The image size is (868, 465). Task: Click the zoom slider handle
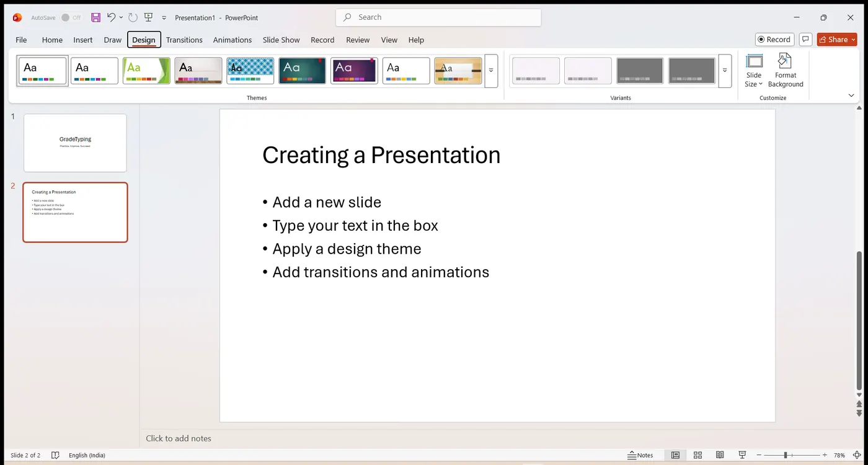pyautogui.click(x=786, y=455)
